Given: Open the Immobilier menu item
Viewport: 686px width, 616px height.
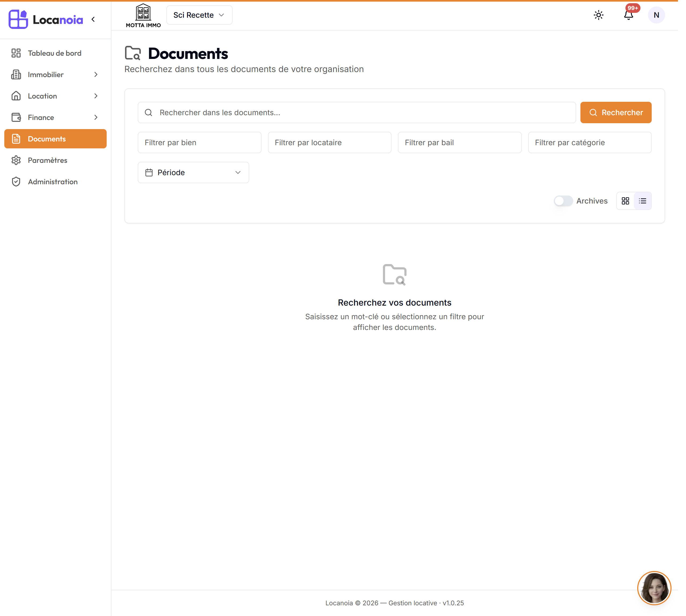Looking at the screenshot, I should coord(55,74).
